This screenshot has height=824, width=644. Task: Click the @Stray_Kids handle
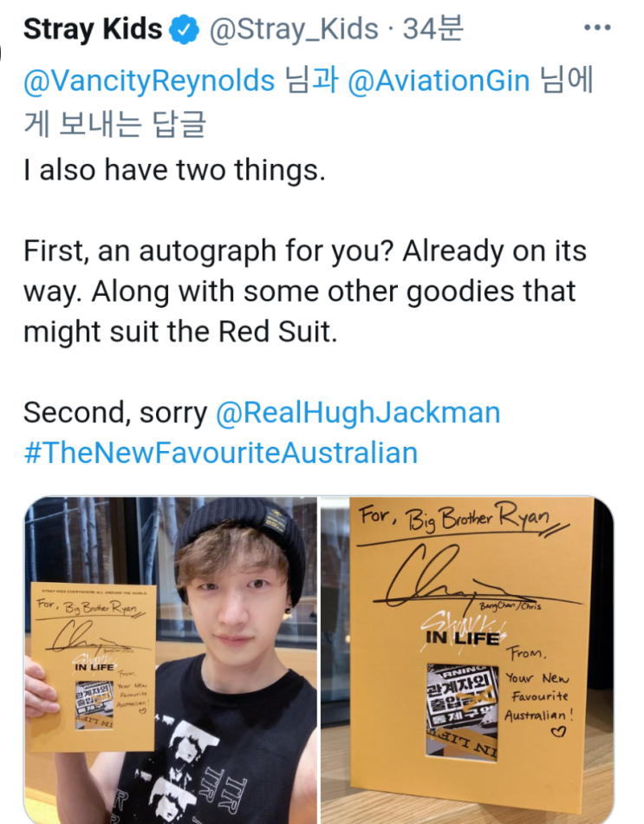click(x=294, y=29)
